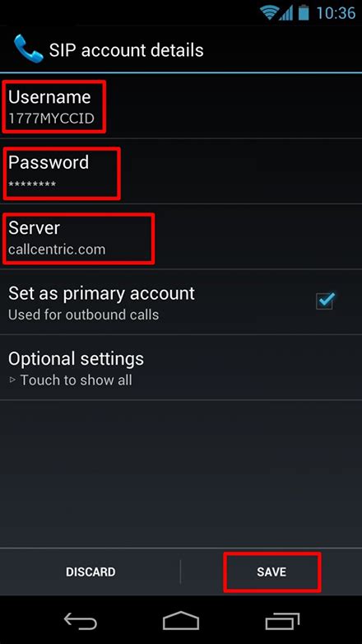Tap the cellular signal strength icon

(287, 13)
